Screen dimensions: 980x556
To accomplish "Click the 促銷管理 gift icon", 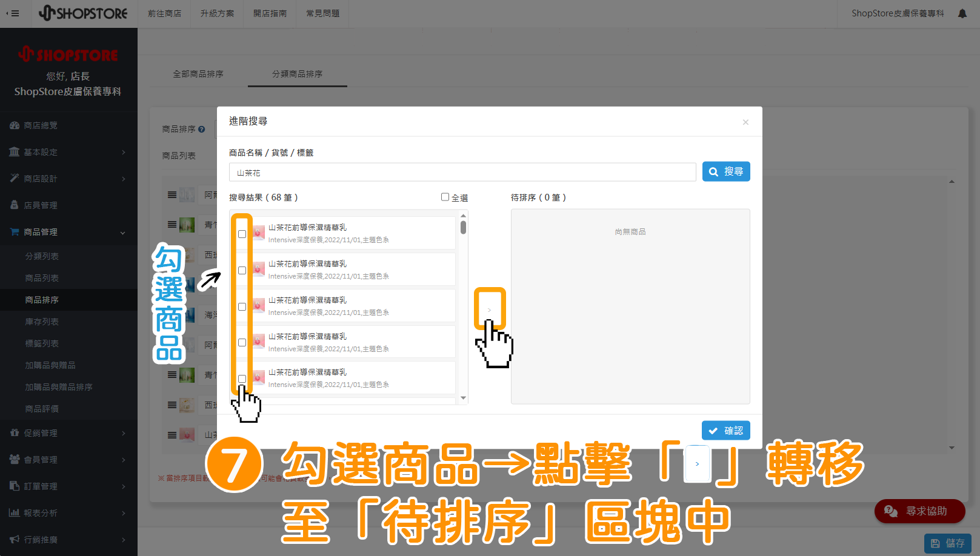I will 15,432.
